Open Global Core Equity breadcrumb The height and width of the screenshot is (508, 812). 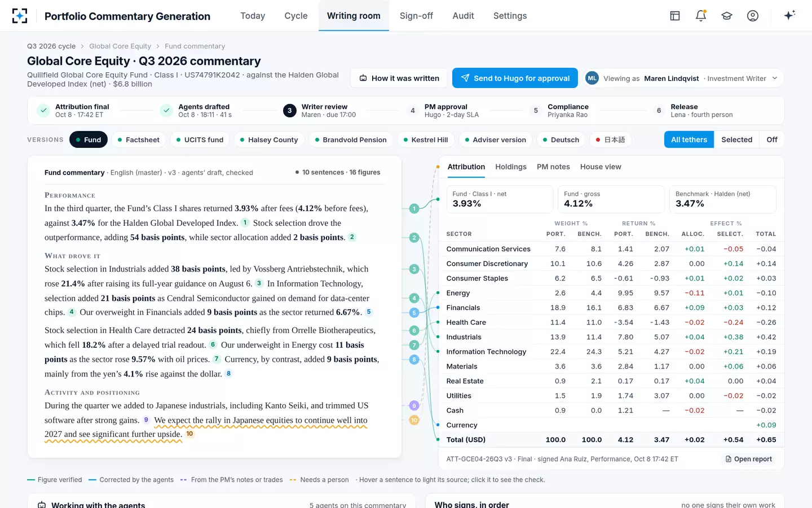(120, 46)
